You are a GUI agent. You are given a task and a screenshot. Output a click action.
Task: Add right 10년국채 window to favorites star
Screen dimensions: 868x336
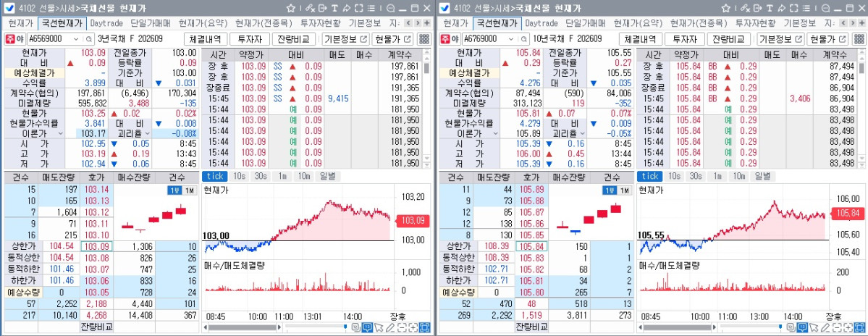click(725, 8)
